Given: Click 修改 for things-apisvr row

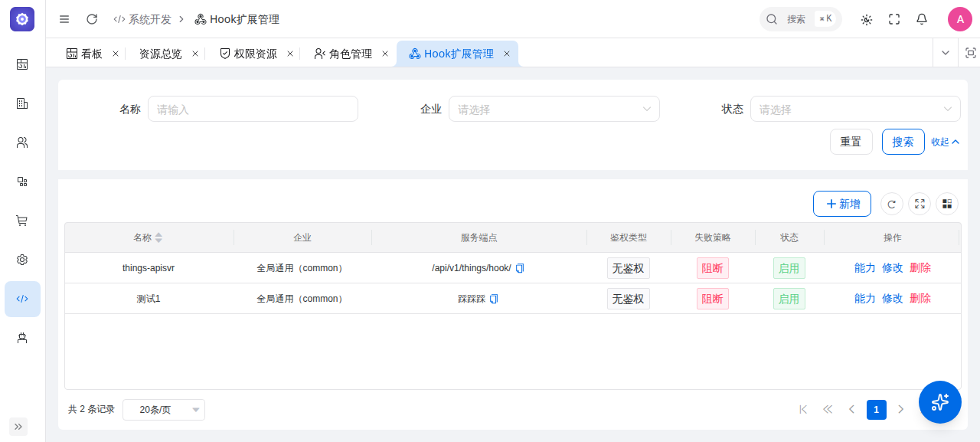Looking at the screenshot, I should point(893,268).
